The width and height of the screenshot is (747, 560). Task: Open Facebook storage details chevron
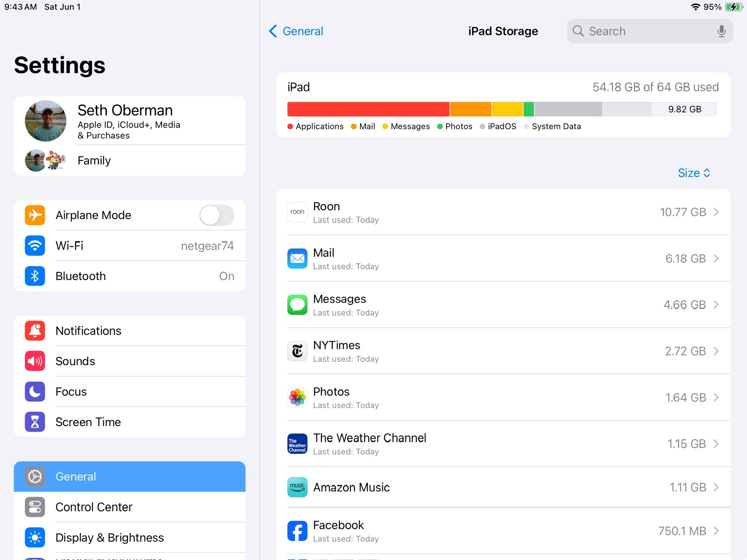click(716, 531)
